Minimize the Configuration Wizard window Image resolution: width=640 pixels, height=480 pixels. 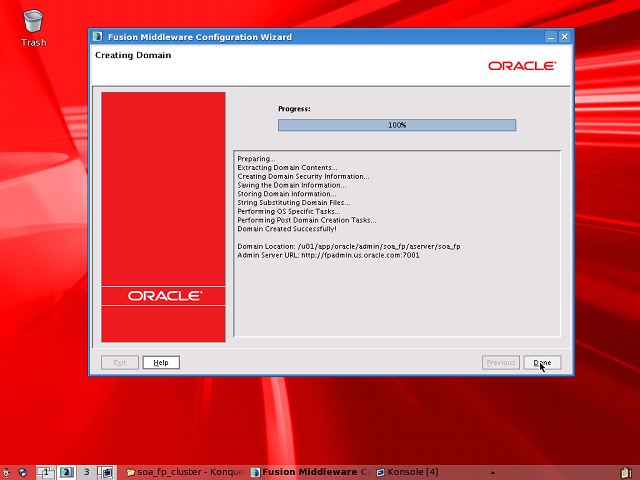coord(551,37)
